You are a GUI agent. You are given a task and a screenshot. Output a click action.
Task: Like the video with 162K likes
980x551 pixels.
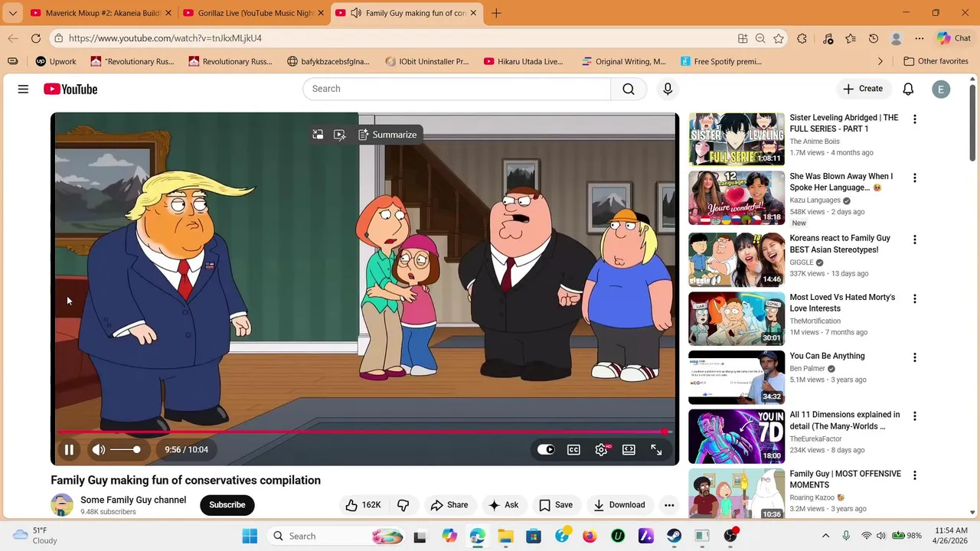363,505
